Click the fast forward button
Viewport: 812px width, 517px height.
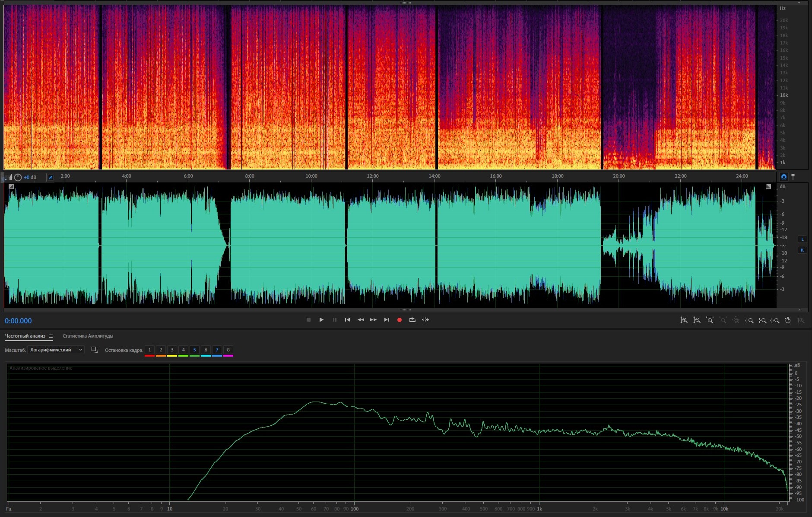(x=373, y=320)
